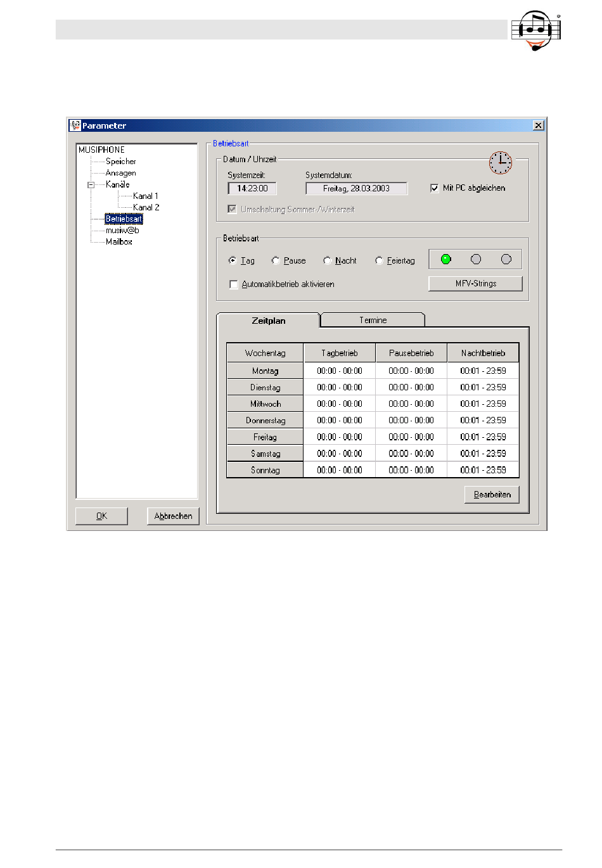Click the middle status indicator light

point(476,259)
